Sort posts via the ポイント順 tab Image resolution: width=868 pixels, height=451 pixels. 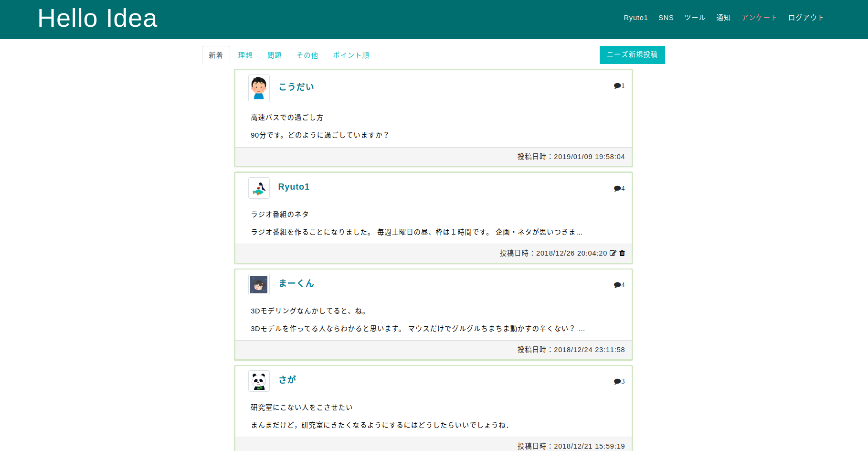click(x=351, y=55)
